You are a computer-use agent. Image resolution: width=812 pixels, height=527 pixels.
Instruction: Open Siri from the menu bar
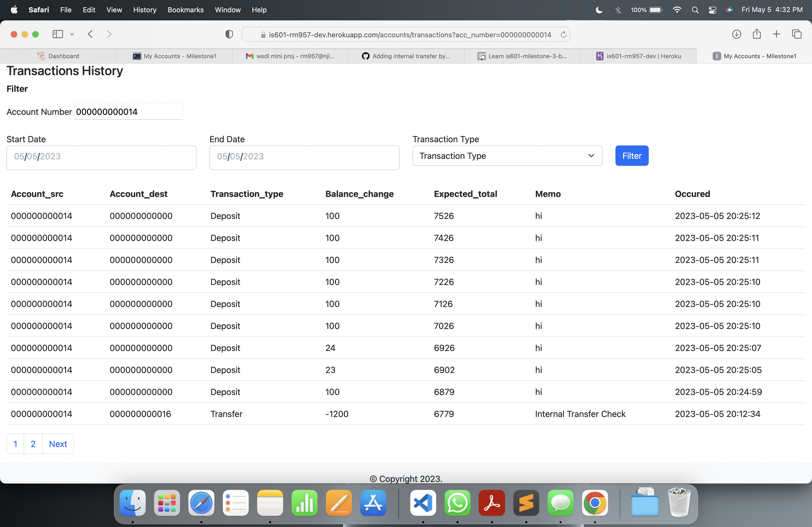coord(729,10)
